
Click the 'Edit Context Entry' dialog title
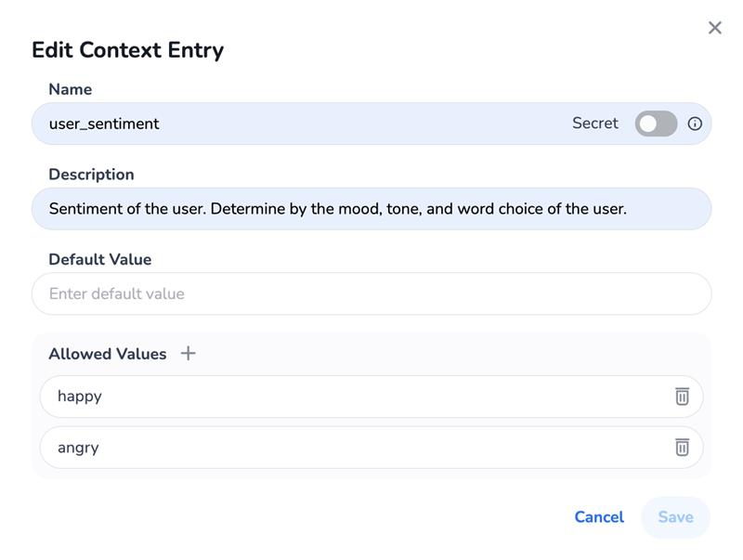[127, 50]
